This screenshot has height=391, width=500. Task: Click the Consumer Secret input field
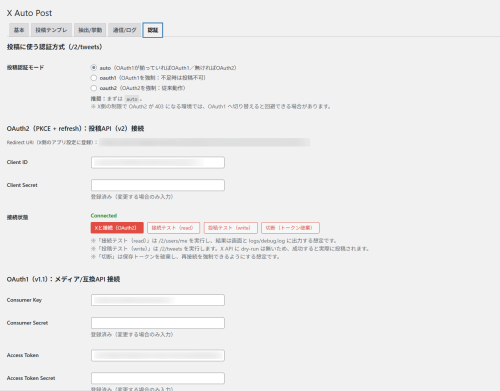point(158,323)
